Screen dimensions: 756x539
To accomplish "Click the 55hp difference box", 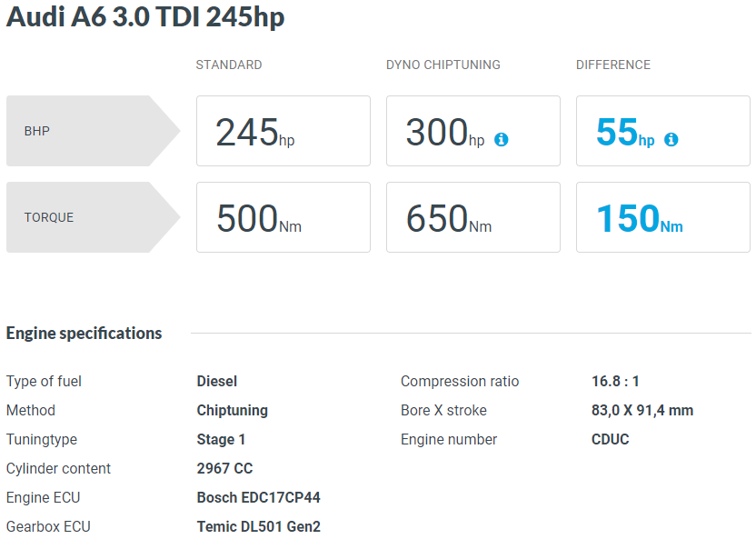I will click(663, 131).
